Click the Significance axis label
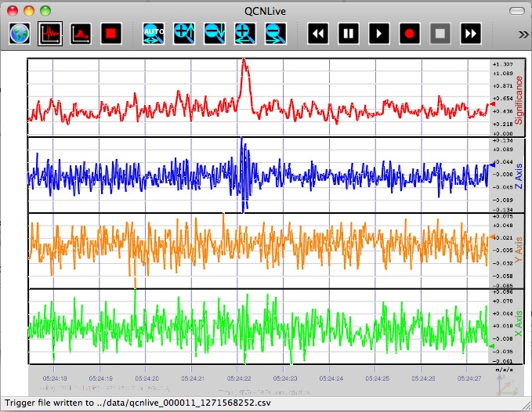Viewport: 532px width, 412px height. click(519, 100)
